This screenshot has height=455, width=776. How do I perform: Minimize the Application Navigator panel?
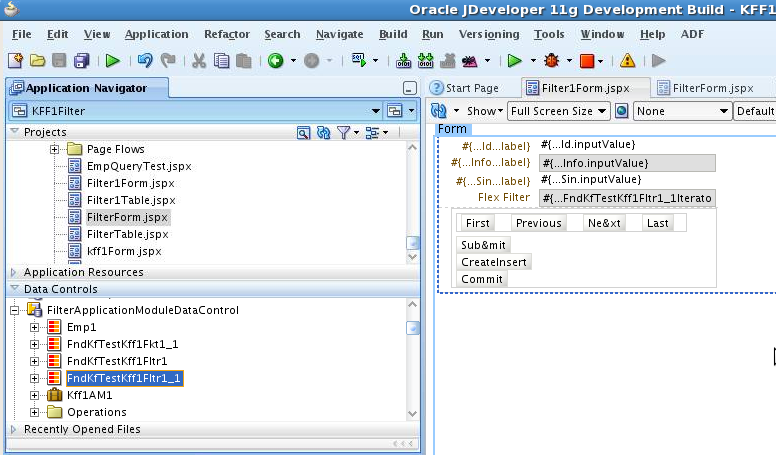coord(410,89)
